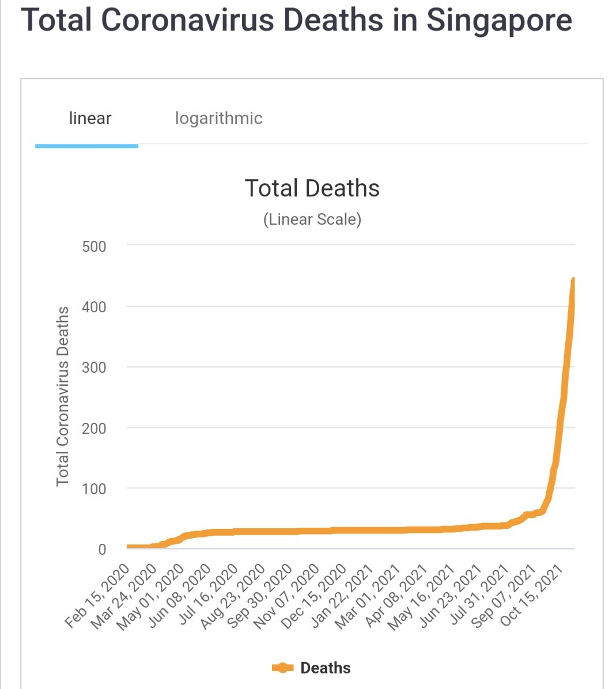
Task: Click the (Linear Scale) subtitle
Action: coord(312,219)
